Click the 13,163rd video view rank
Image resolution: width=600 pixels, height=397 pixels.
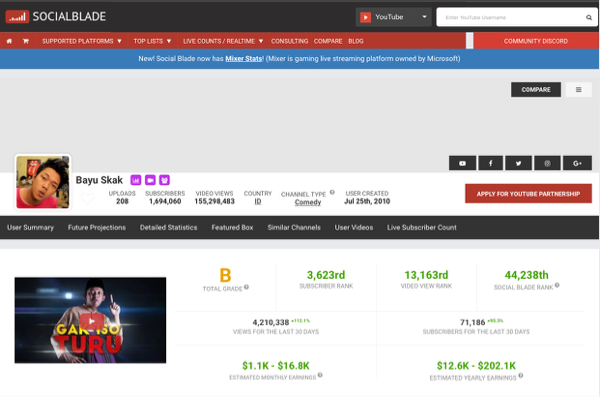[x=426, y=275]
